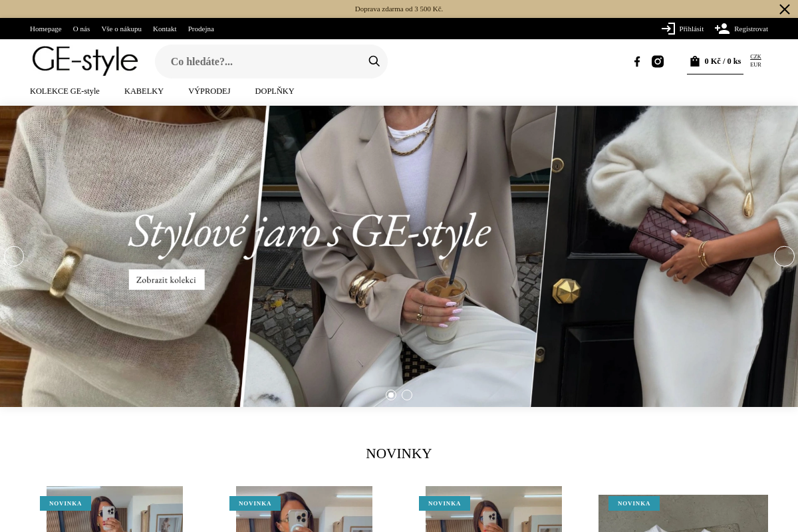Click the magnifier search icon
The height and width of the screenshot is (532, 798).
pyautogui.click(x=374, y=61)
